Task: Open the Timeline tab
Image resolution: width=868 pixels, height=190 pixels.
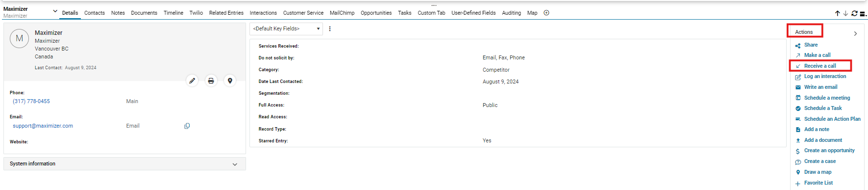Action: pos(174,13)
